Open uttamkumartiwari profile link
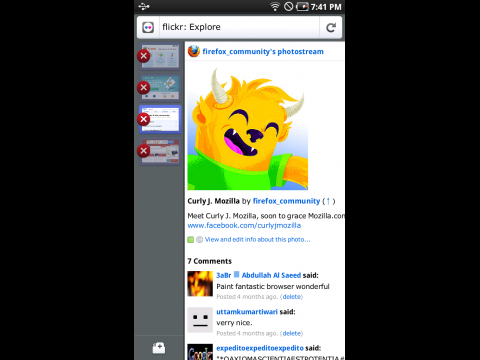480x360 pixels. tap(247, 312)
